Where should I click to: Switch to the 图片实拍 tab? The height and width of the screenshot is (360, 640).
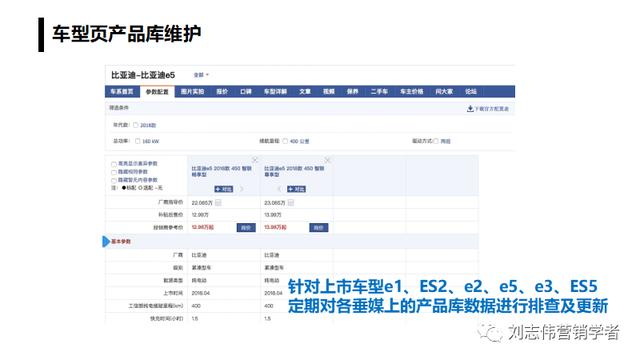[192, 91]
